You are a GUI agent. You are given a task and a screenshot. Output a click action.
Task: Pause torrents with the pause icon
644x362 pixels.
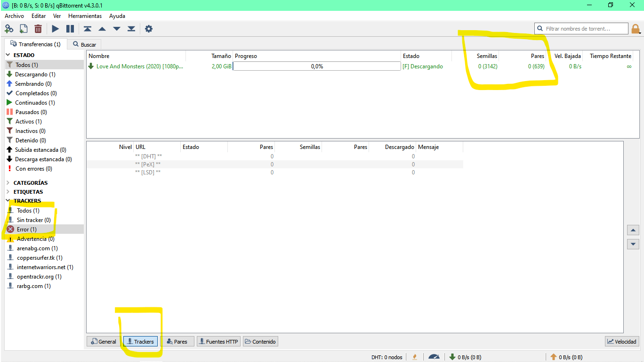[x=70, y=29]
